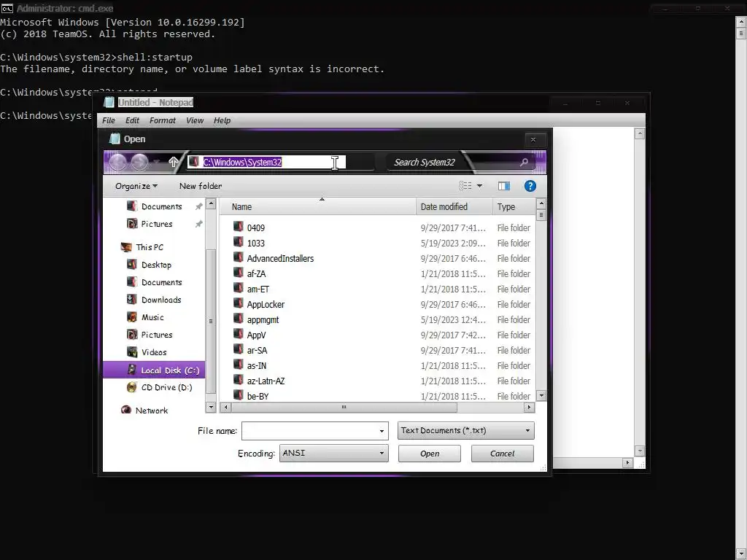
Task: Click the address bar path C:\Windows\System32
Action: point(242,163)
